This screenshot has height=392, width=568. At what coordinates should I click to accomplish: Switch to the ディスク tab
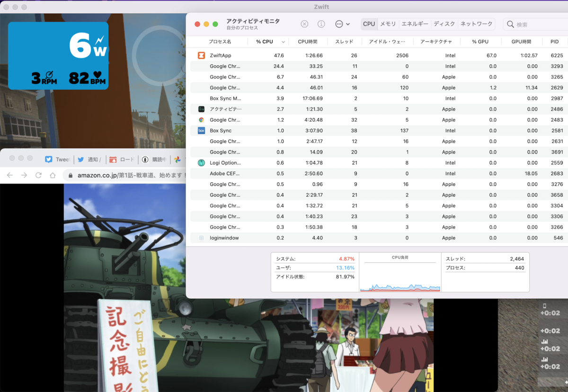(444, 24)
